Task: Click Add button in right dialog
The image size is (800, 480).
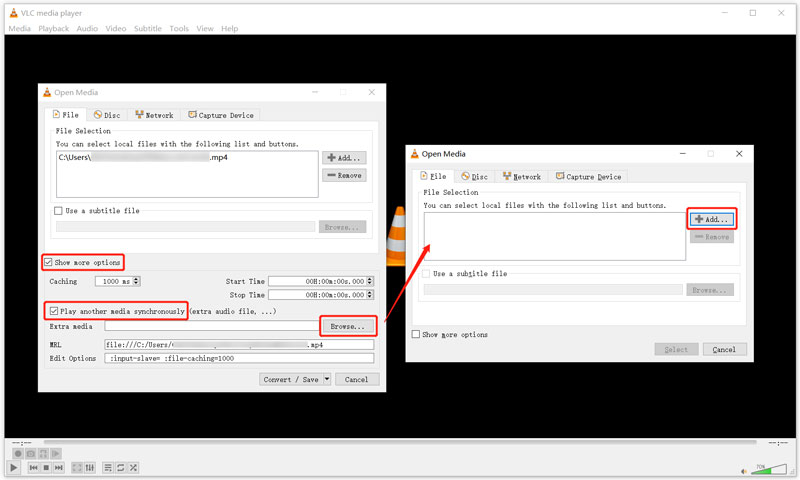Action: click(712, 219)
